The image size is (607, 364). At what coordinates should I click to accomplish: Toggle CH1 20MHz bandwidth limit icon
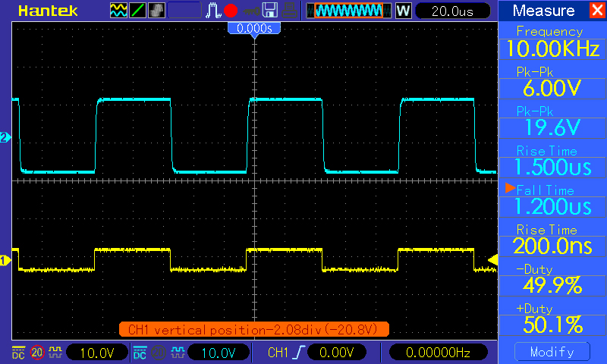tap(37, 352)
